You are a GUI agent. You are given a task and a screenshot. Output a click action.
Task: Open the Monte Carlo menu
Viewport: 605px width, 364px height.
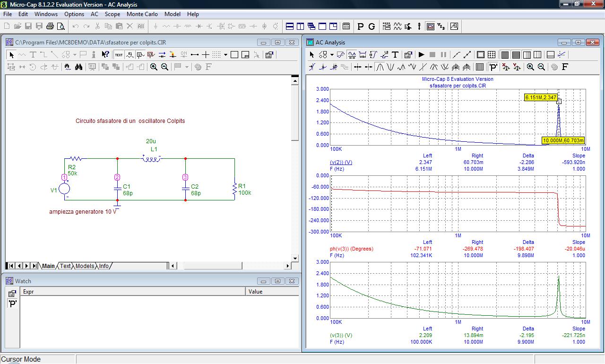coord(142,14)
